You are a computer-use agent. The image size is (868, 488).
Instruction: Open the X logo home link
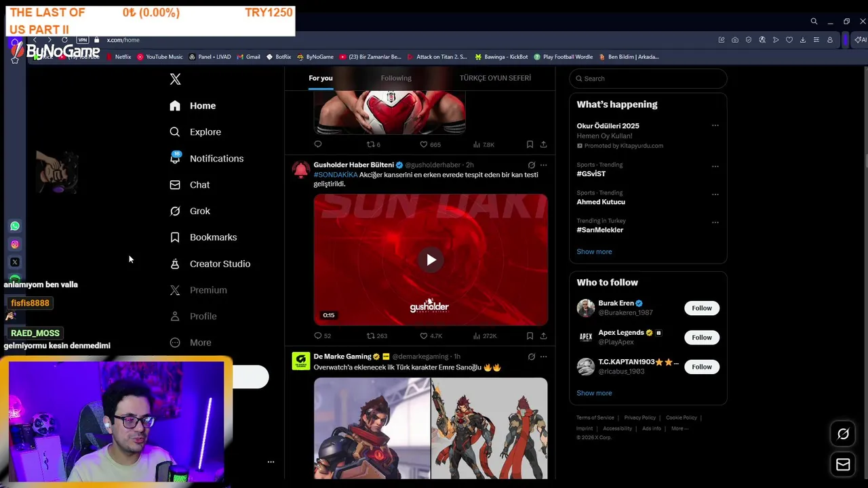tap(175, 79)
